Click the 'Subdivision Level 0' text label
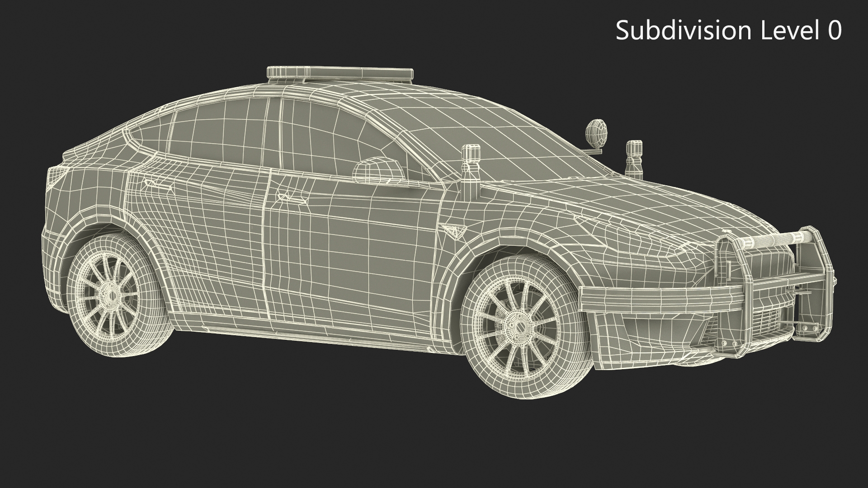This screenshot has height=488, width=868. [729, 31]
